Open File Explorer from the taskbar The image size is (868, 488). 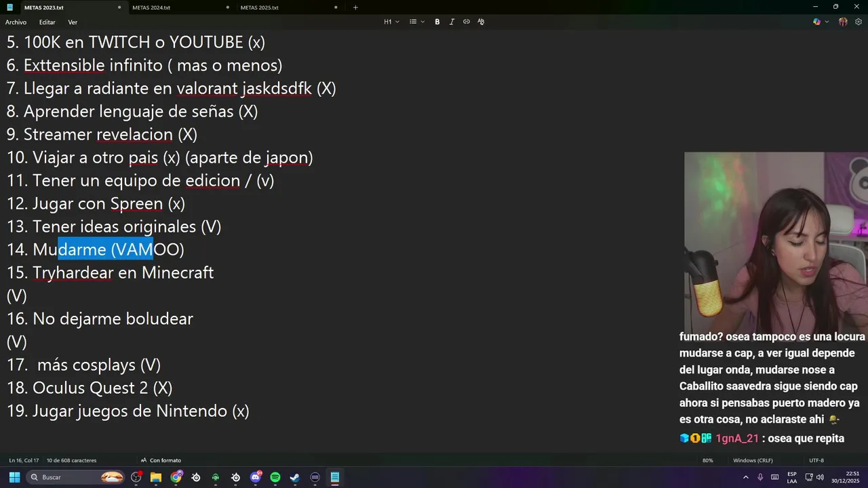click(156, 477)
